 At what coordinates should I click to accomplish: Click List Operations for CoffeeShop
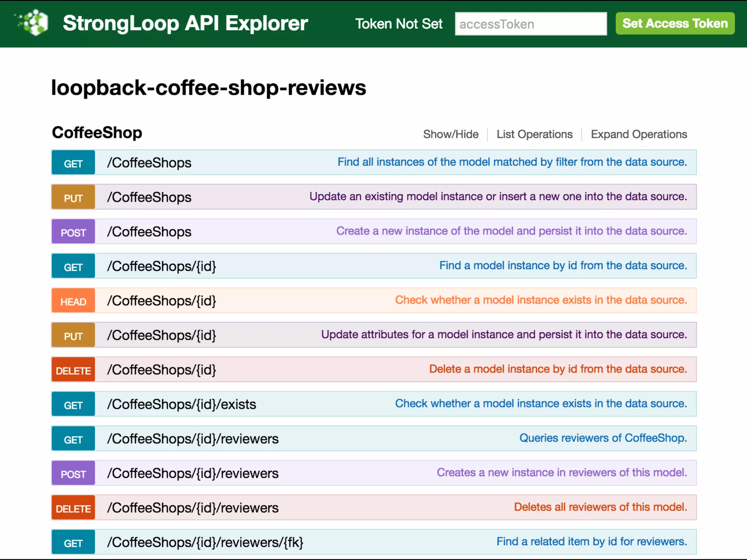pos(534,134)
